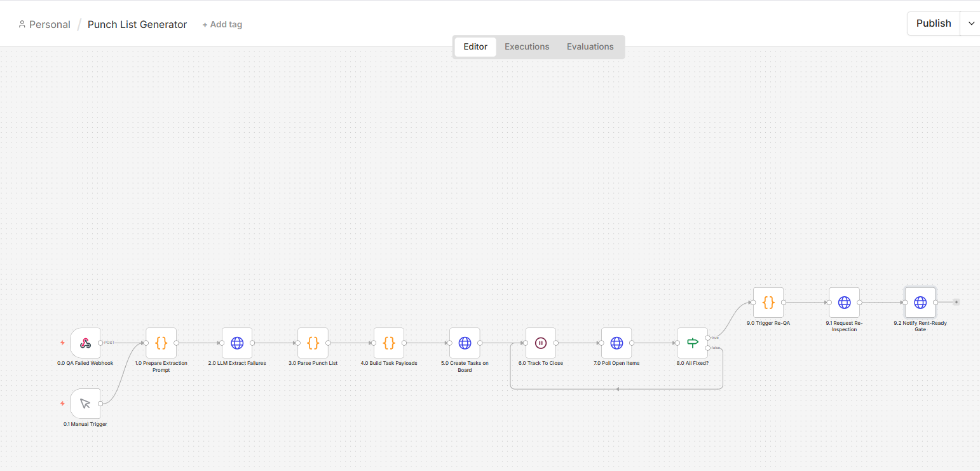Image resolution: width=980 pixels, height=471 pixels.
Task: Select the 0.1 Manual Trigger node
Action: [x=85, y=404]
